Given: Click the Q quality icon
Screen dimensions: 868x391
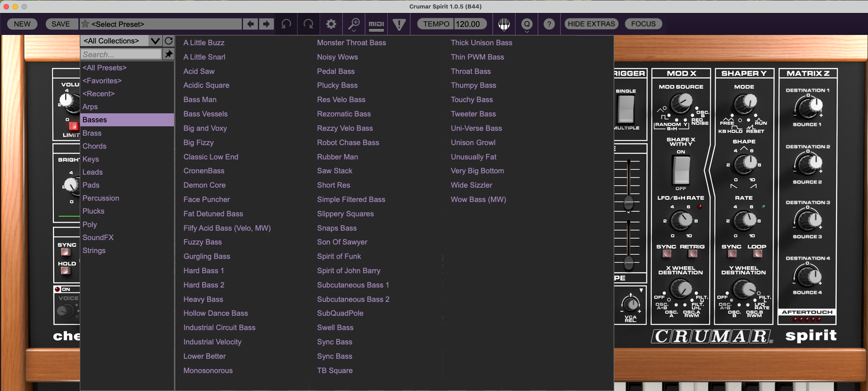Looking at the screenshot, I should 527,24.
